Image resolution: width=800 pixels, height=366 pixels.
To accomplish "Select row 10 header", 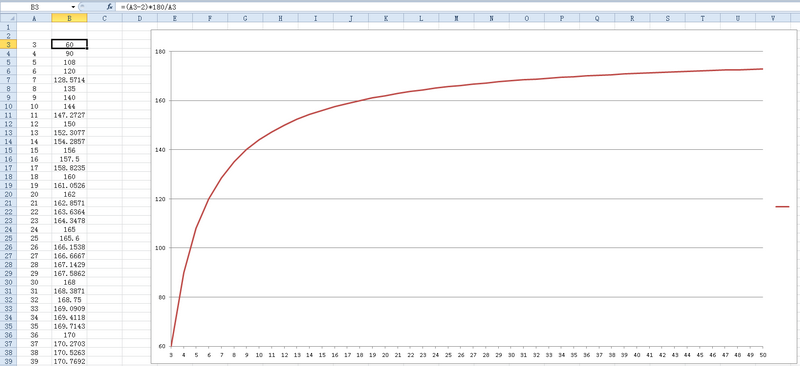I will coord(9,106).
